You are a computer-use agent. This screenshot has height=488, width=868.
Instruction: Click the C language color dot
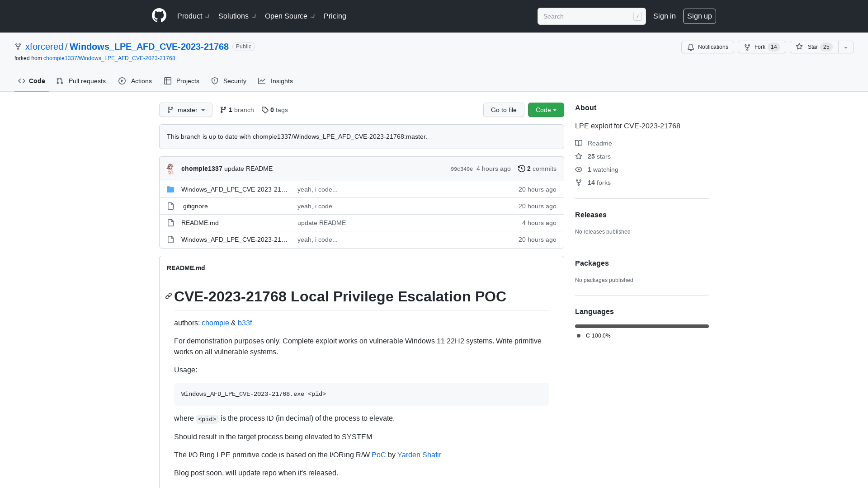tap(579, 336)
